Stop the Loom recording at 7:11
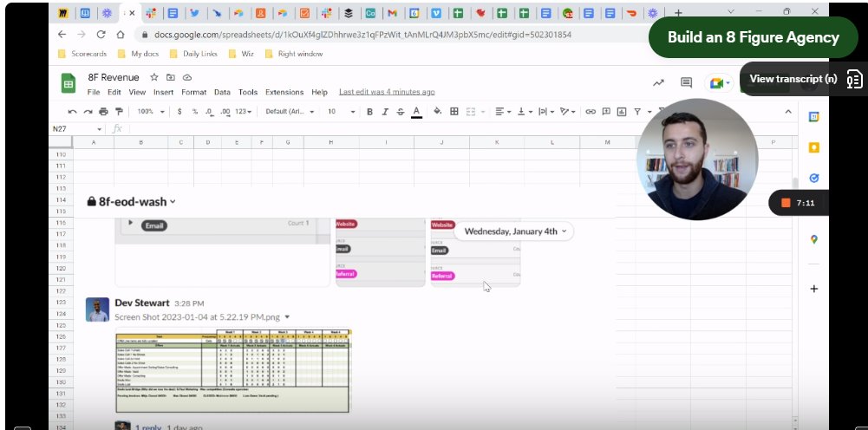Image resolution: width=868 pixels, height=430 pixels. coord(786,203)
